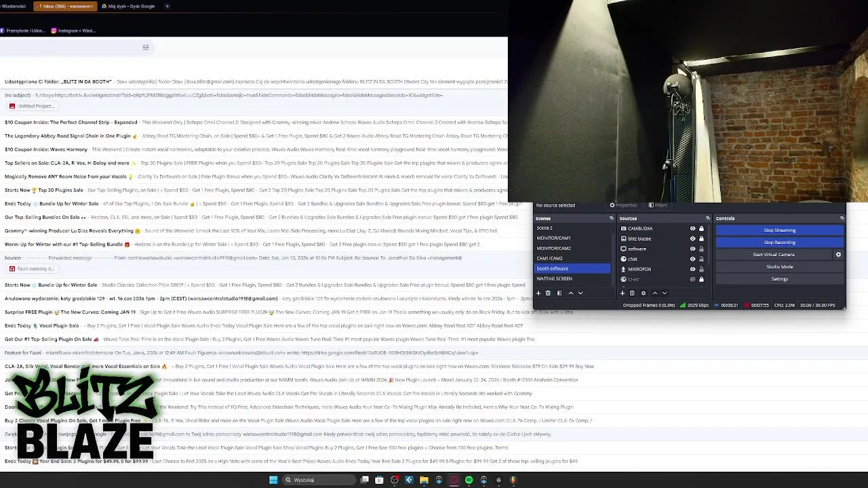Image resolution: width=868 pixels, height=488 pixels.
Task: Switch to the Wiadomości browser tab
Action: click(15, 6)
